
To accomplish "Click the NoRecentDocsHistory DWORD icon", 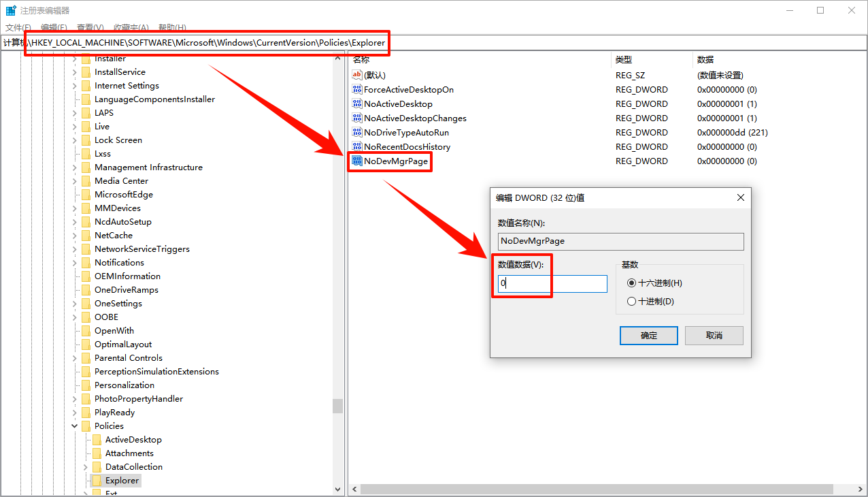I will point(358,146).
